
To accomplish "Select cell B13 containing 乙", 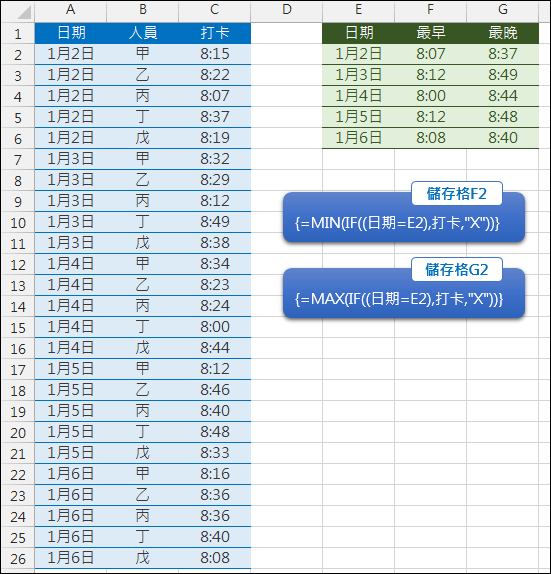I will click(x=142, y=285).
